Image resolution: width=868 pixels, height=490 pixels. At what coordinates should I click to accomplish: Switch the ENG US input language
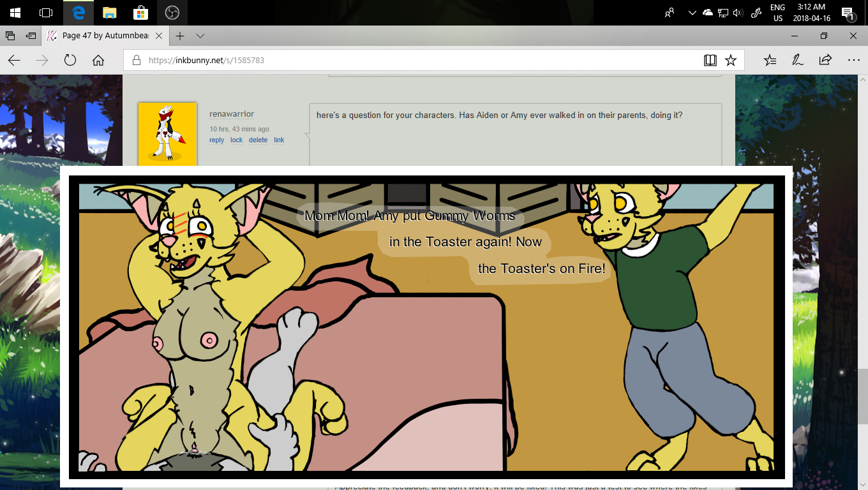pyautogui.click(x=777, y=13)
